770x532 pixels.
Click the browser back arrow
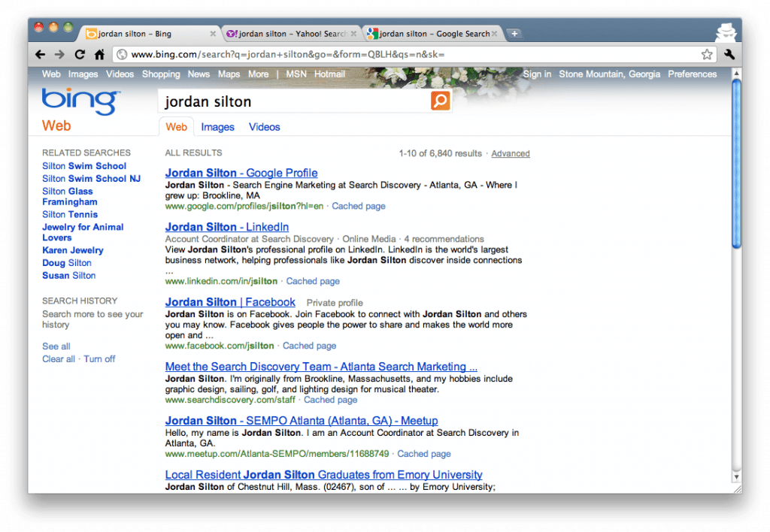41,54
